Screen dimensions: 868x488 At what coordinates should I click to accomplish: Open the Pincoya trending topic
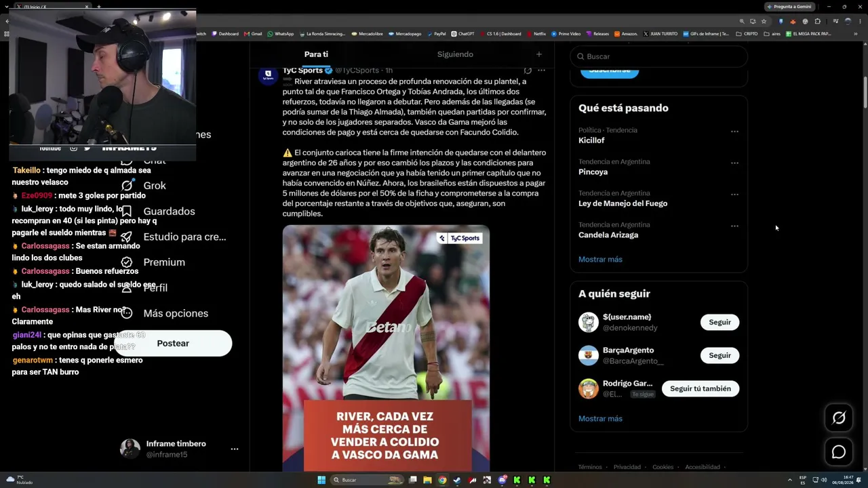(593, 172)
